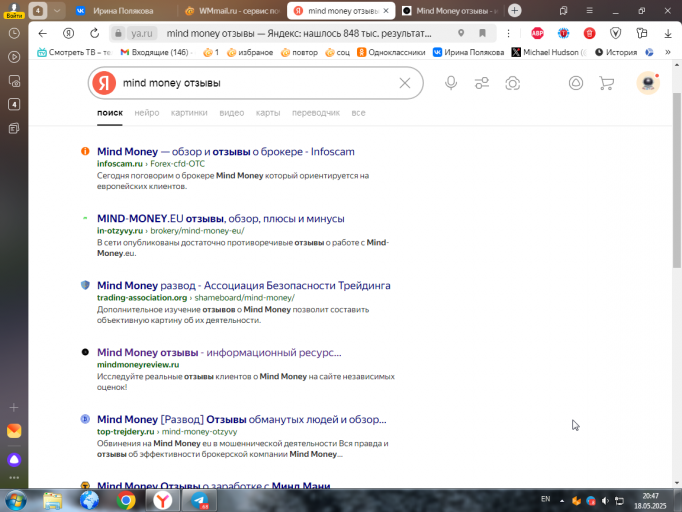682x512 pixels.
Task: Open Mind Money развод trading association result
Action: [244, 285]
